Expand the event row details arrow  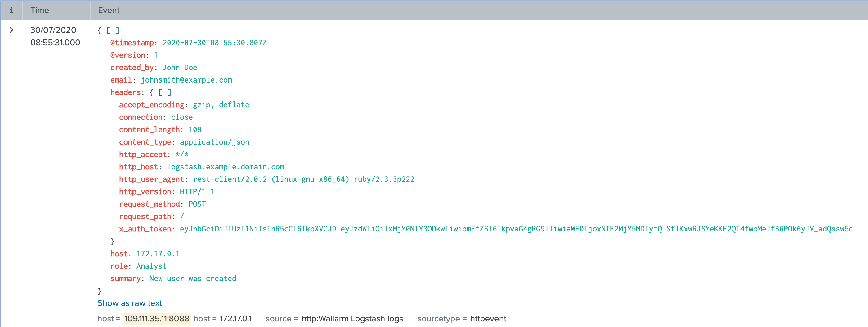(x=11, y=30)
